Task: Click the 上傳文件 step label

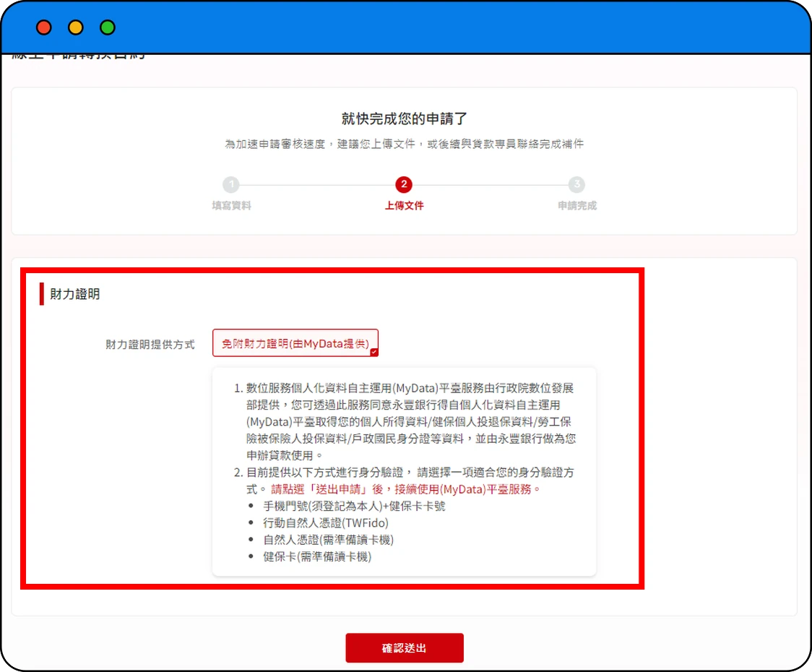Action: 405,206
